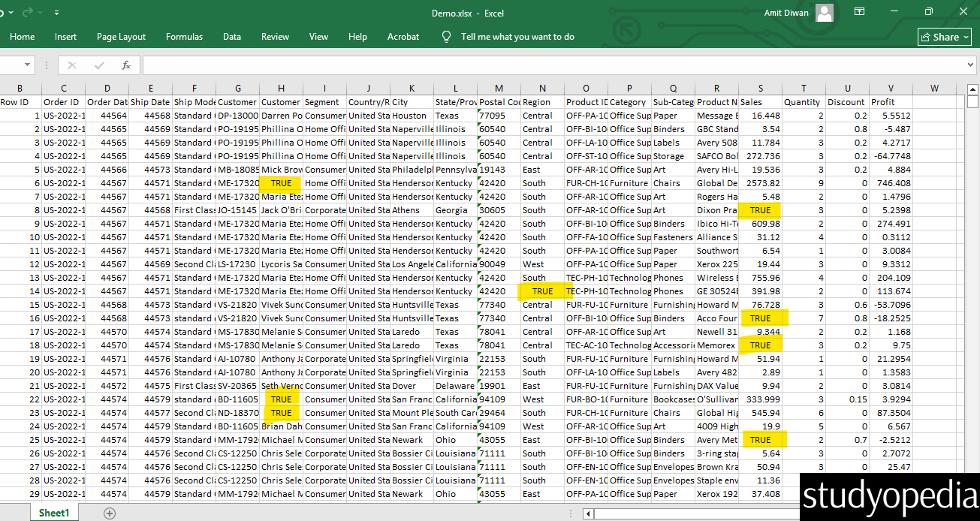
Task: Click the Tell me lightbulb icon
Action: click(x=446, y=36)
